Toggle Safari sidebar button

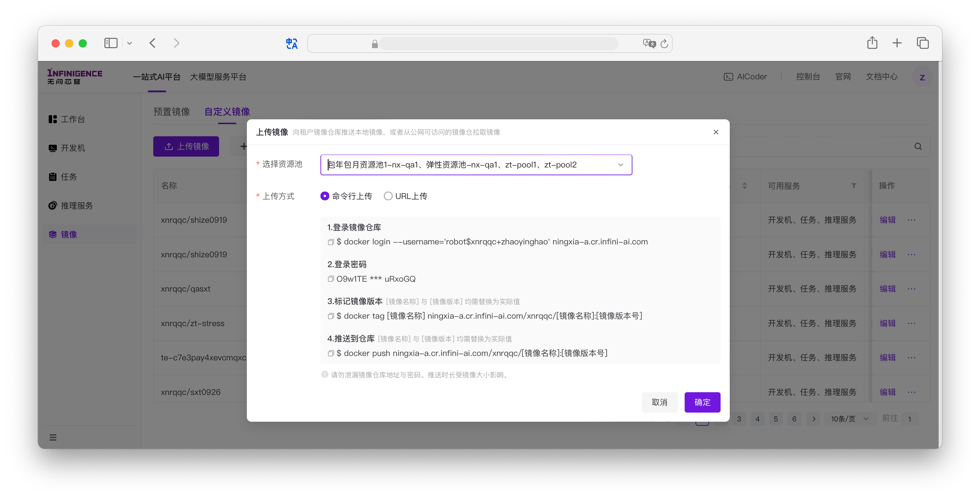pos(111,43)
